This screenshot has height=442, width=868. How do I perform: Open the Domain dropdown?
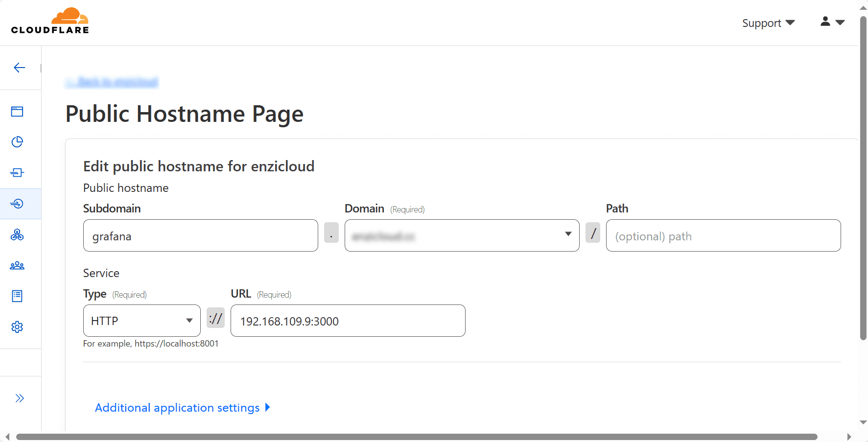pyautogui.click(x=462, y=235)
